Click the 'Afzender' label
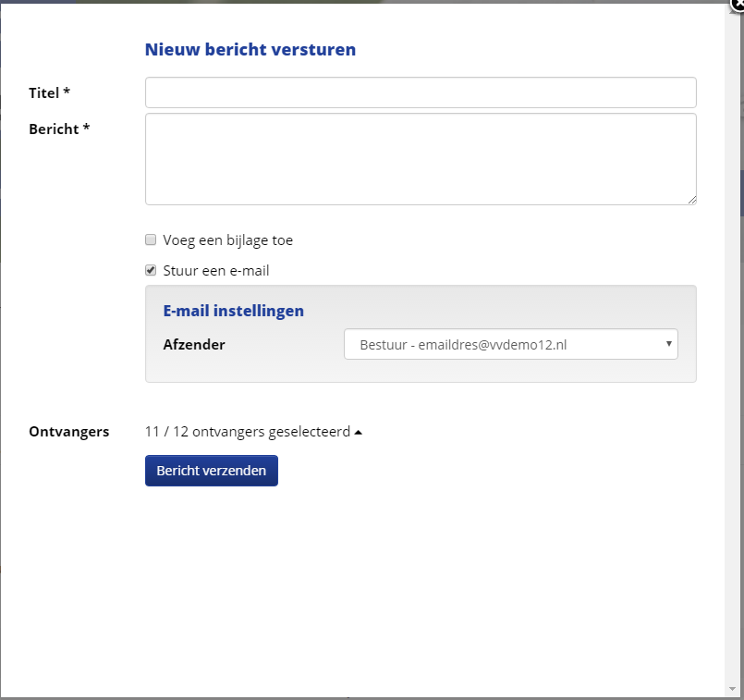 pyautogui.click(x=194, y=345)
